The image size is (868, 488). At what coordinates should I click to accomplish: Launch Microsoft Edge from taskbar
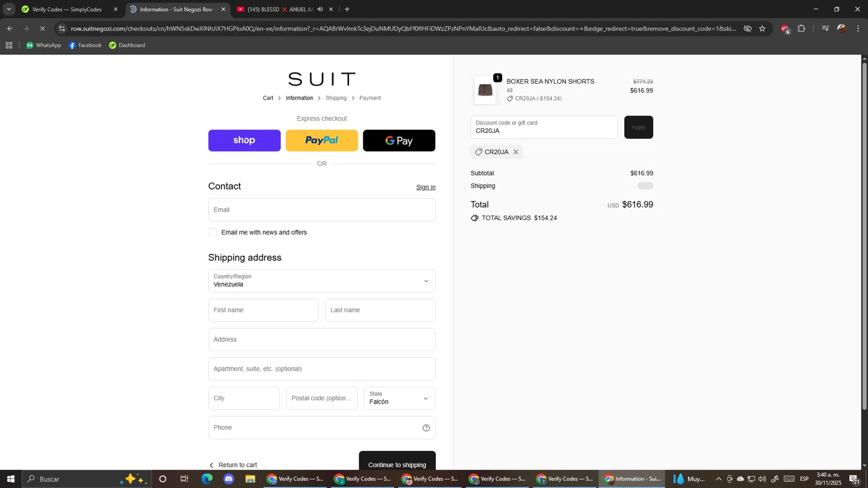point(207,479)
